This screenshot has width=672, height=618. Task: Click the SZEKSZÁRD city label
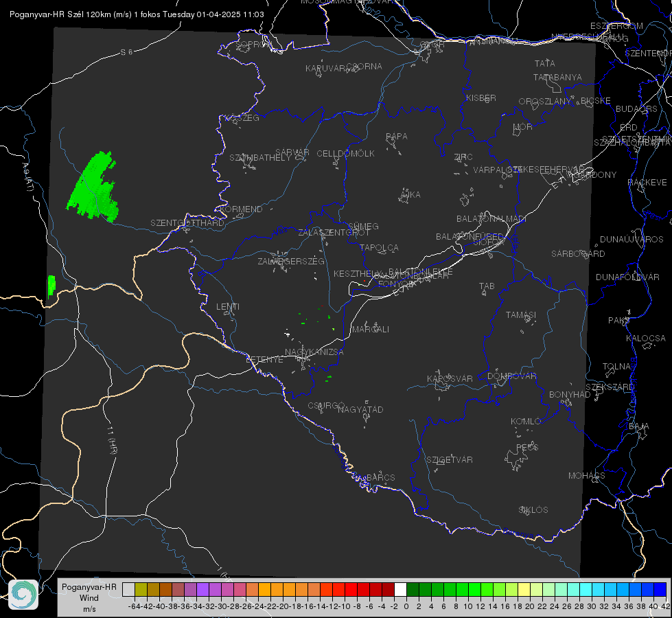pos(610,387)
